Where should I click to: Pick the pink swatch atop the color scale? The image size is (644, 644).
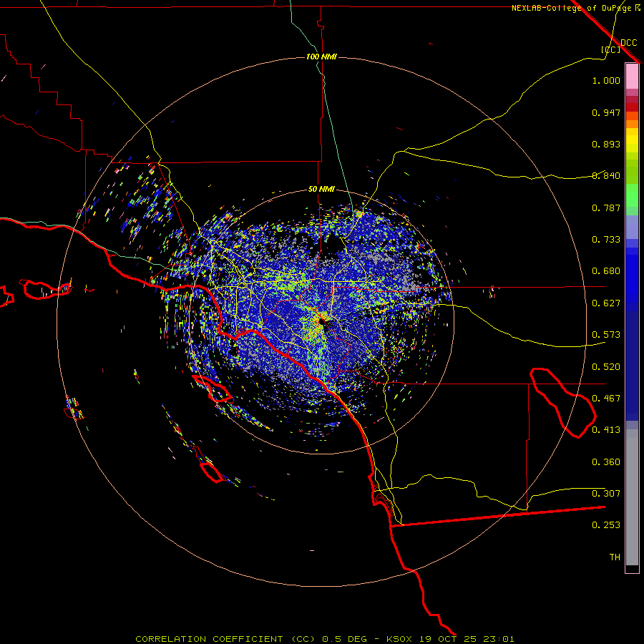(632, 76)
